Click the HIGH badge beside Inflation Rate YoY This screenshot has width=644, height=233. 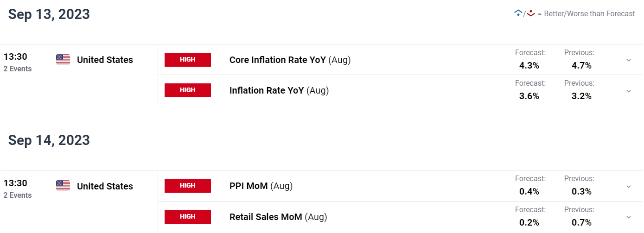(188, 90)
